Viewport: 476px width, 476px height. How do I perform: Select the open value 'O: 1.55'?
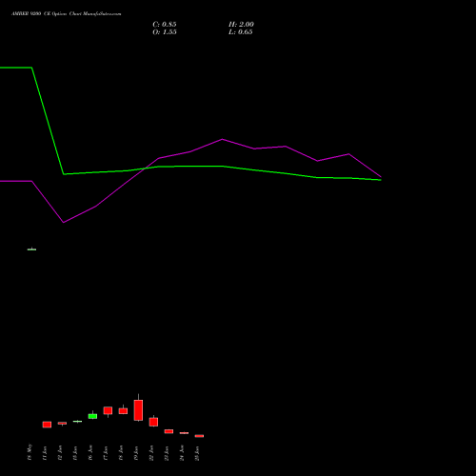coord(165,32)
